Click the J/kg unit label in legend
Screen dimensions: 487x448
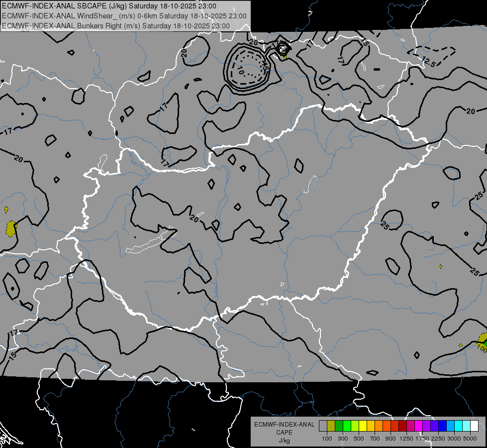coord(284,441)
